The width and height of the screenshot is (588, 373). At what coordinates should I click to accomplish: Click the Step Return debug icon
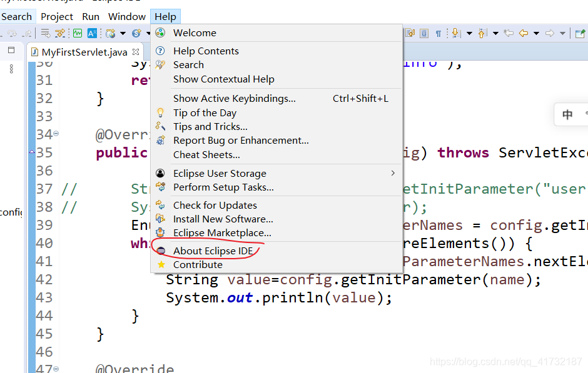[x=27, y=34]
